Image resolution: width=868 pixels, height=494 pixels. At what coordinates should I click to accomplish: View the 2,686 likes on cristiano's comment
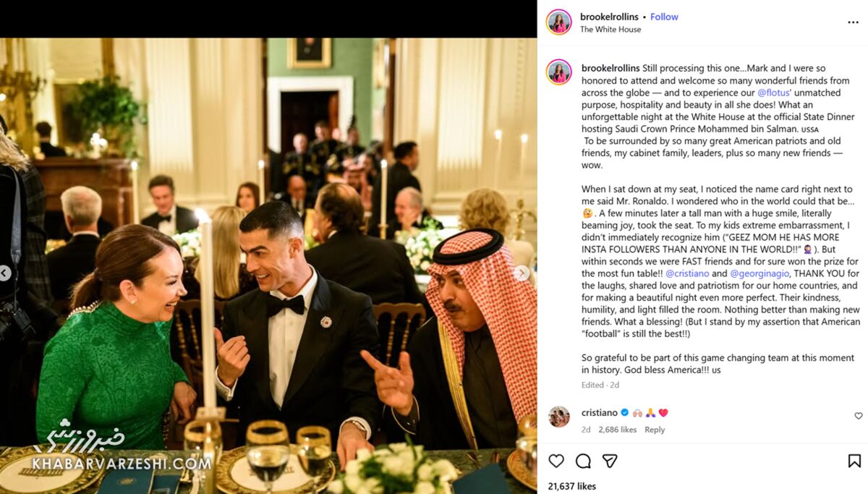coord(617,430)
